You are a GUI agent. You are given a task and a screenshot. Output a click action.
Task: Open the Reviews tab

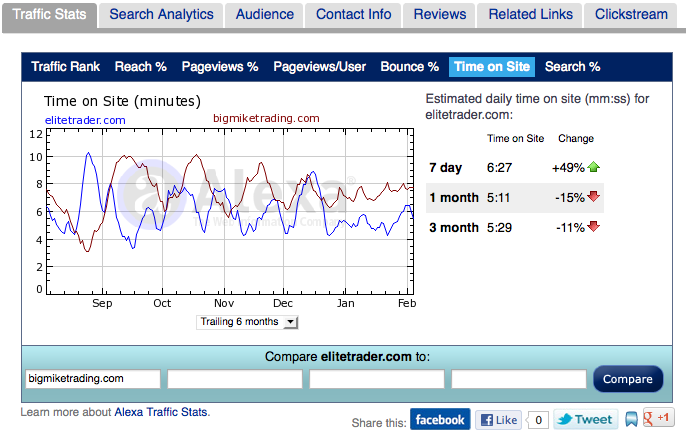click(x=439, y=15)
